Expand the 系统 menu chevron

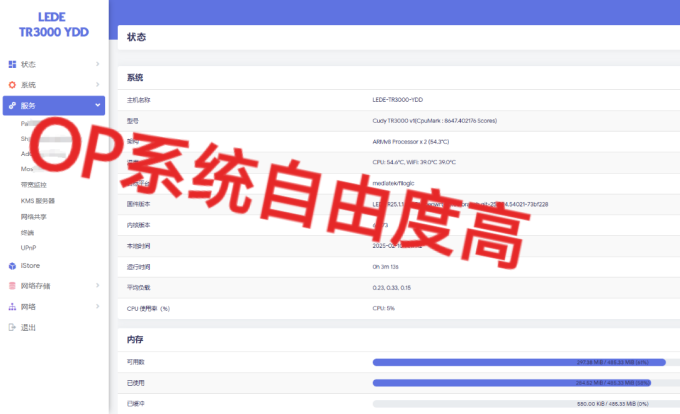[98, 85]
